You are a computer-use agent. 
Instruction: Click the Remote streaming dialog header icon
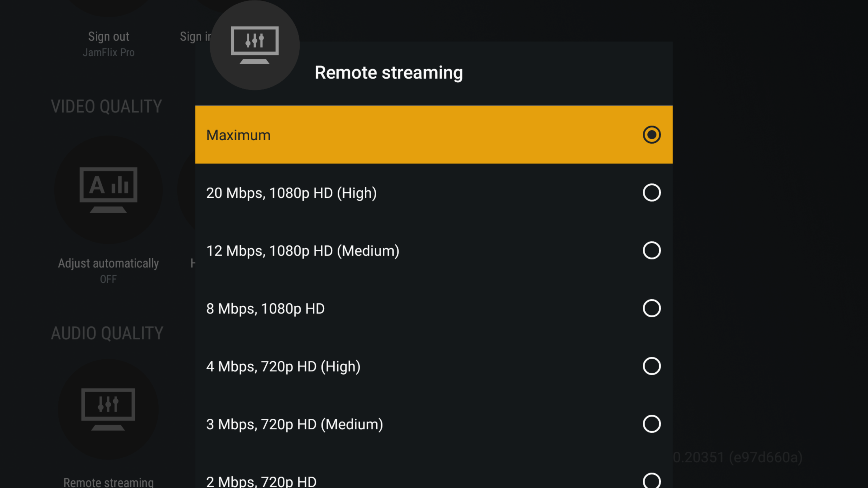click(x=255, y=45)
